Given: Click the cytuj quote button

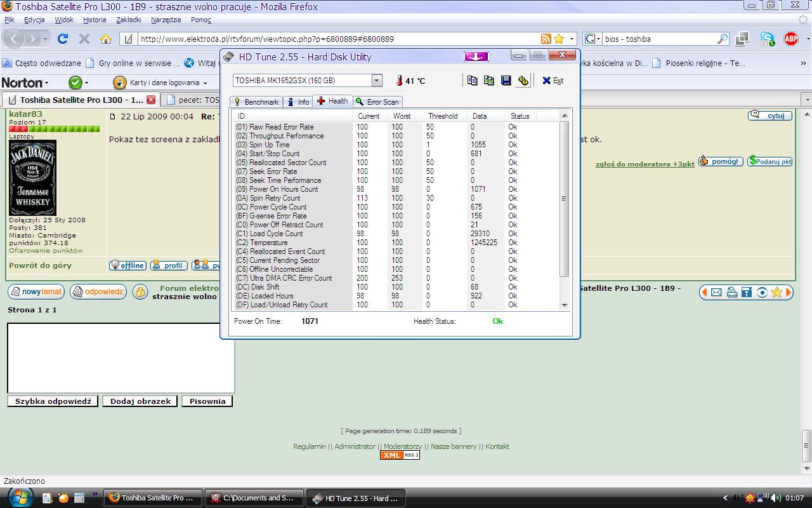Looking at the screenshot, I should point(770,116).
